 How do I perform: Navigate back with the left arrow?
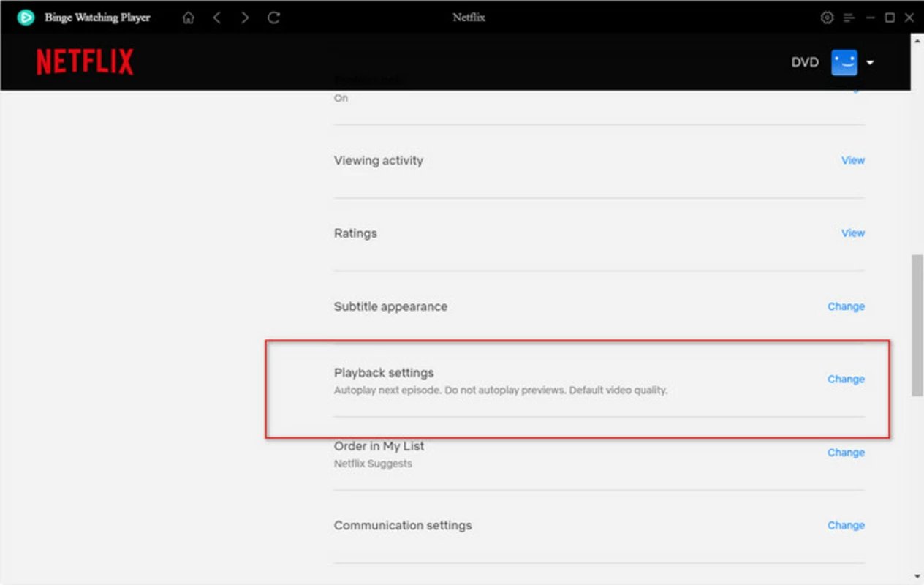click(x=216, y=18)
